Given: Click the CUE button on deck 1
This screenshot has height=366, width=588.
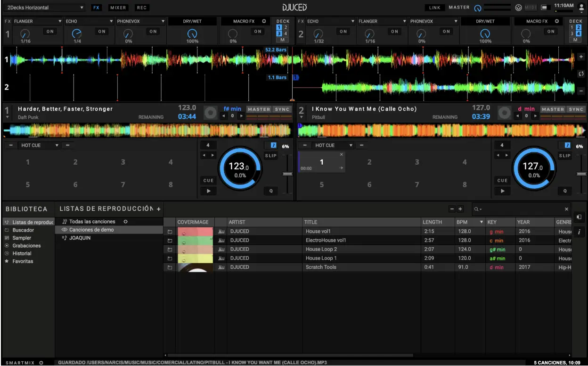Looking at the screenshot, I should (x=208, y=180).
